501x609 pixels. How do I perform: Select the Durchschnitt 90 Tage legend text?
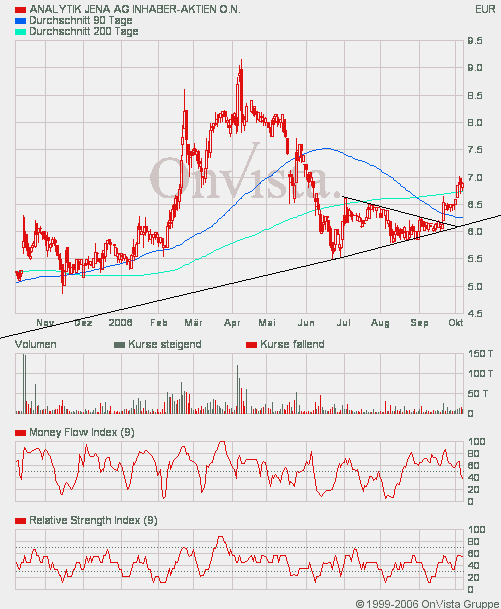(x=81, y=20)
